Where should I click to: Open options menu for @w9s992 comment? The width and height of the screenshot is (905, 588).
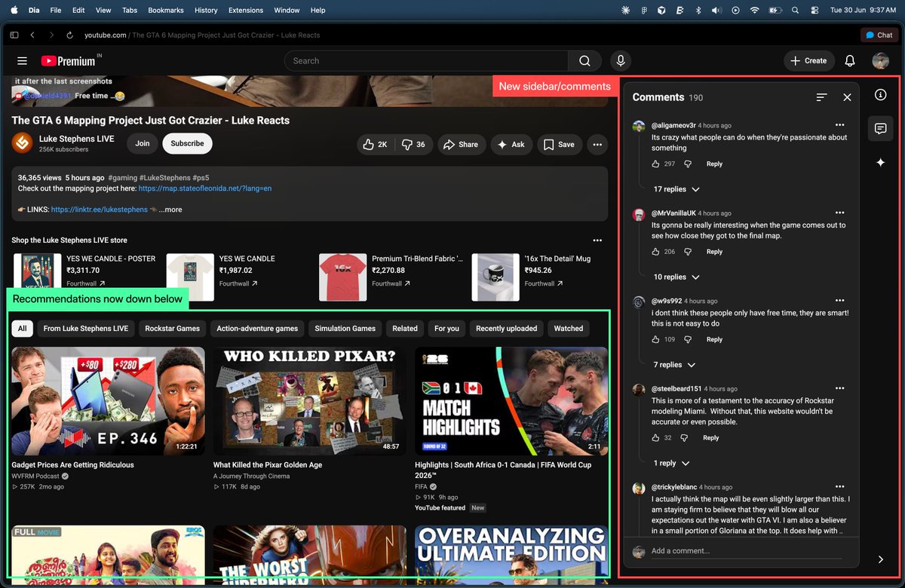tap(839, 300)
